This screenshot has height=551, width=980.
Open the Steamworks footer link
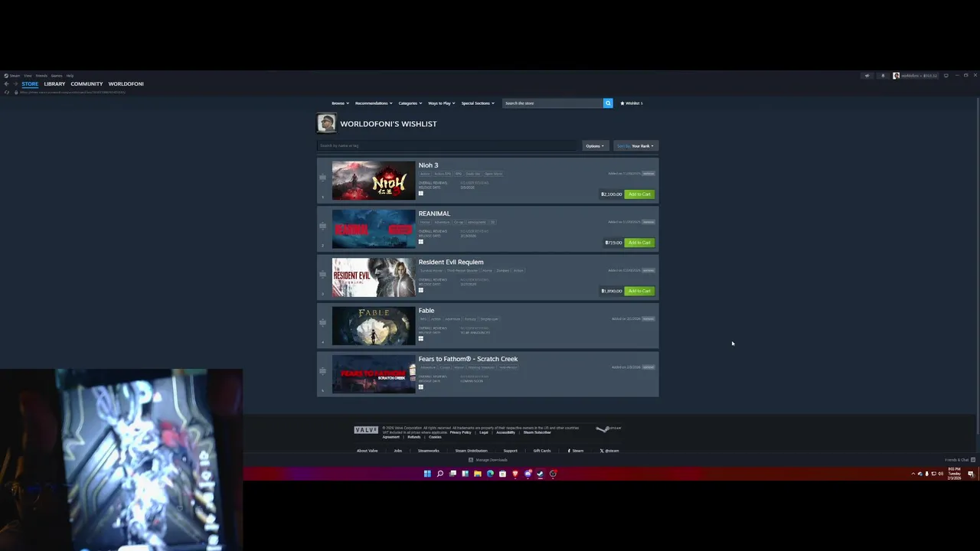(x=429, y=451)
